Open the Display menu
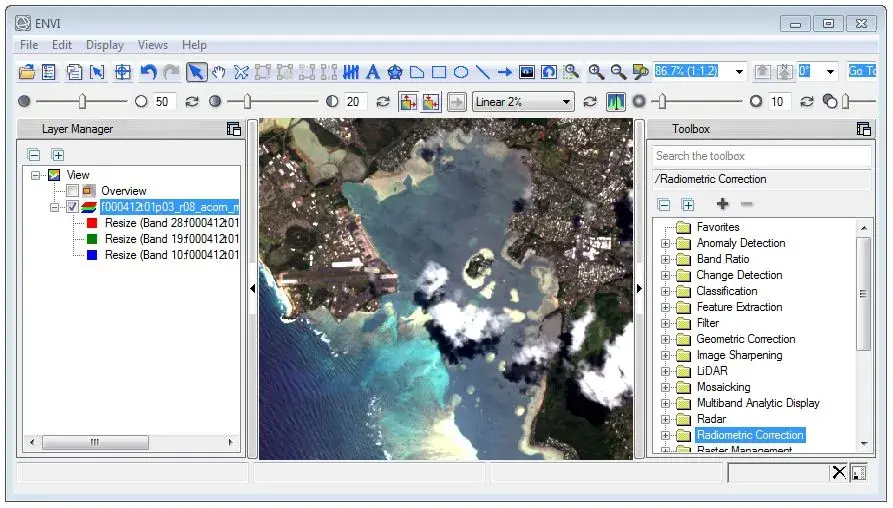893x508 pixels. pos(105,45)
